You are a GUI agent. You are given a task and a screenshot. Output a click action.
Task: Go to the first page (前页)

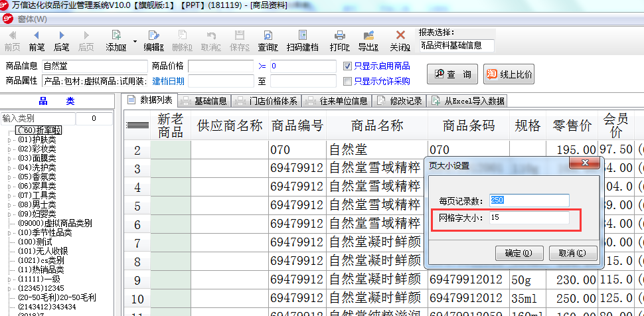13,41
